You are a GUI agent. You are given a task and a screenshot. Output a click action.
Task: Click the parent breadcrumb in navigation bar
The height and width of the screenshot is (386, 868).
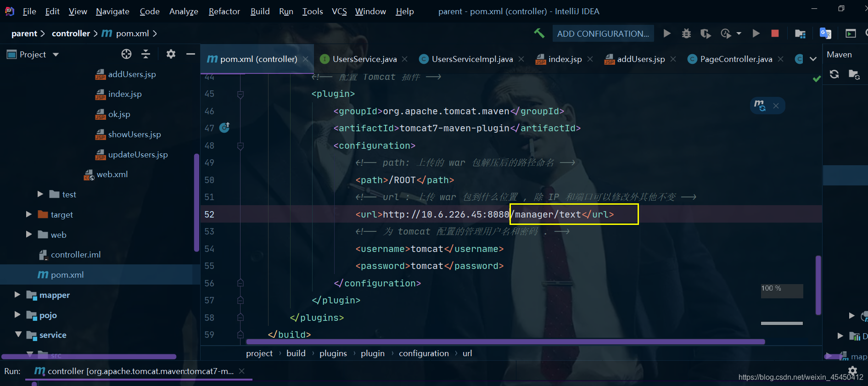(x=24, y=34)
